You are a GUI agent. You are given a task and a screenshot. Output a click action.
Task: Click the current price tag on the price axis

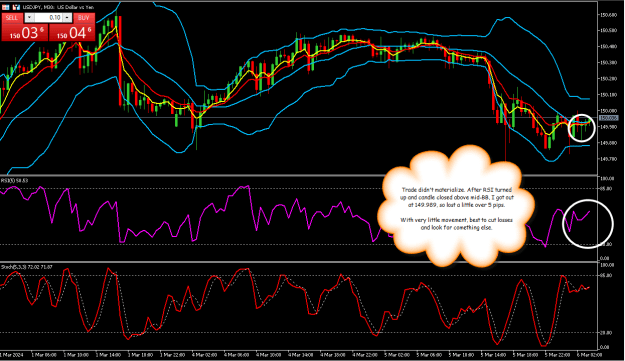tap(608, 118)
